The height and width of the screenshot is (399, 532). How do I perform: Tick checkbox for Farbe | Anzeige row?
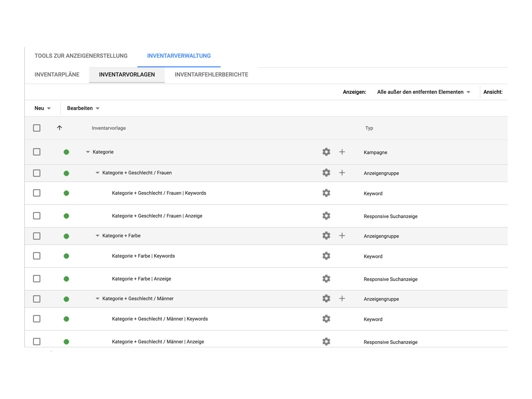(x=37, y=279)
